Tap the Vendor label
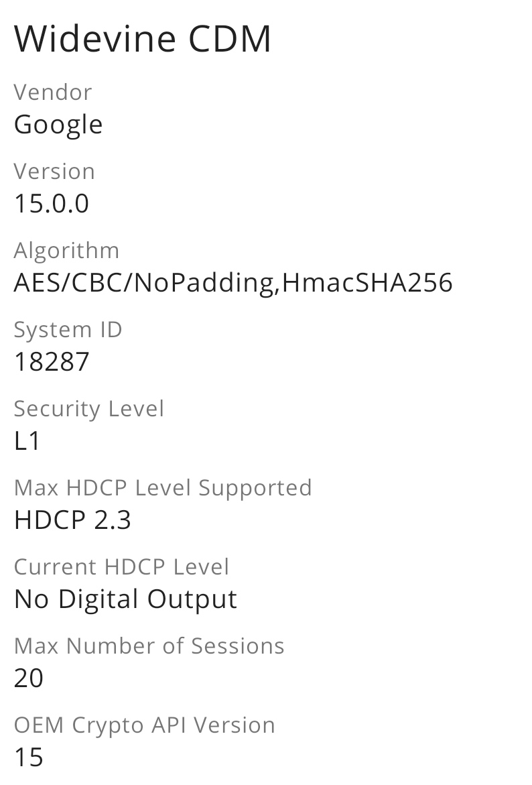532x785 pixels. click(x=52, y=92)
